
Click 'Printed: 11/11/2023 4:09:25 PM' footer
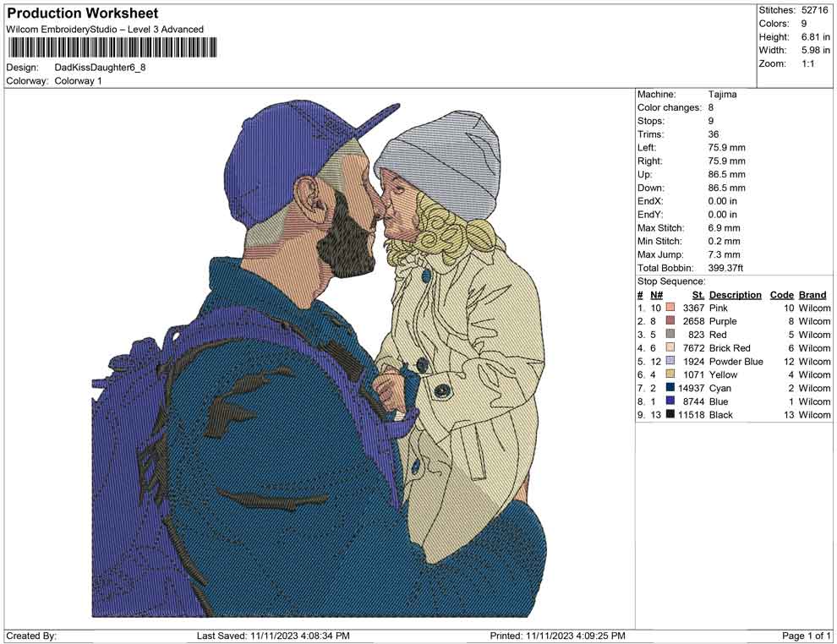coord(557,636)
